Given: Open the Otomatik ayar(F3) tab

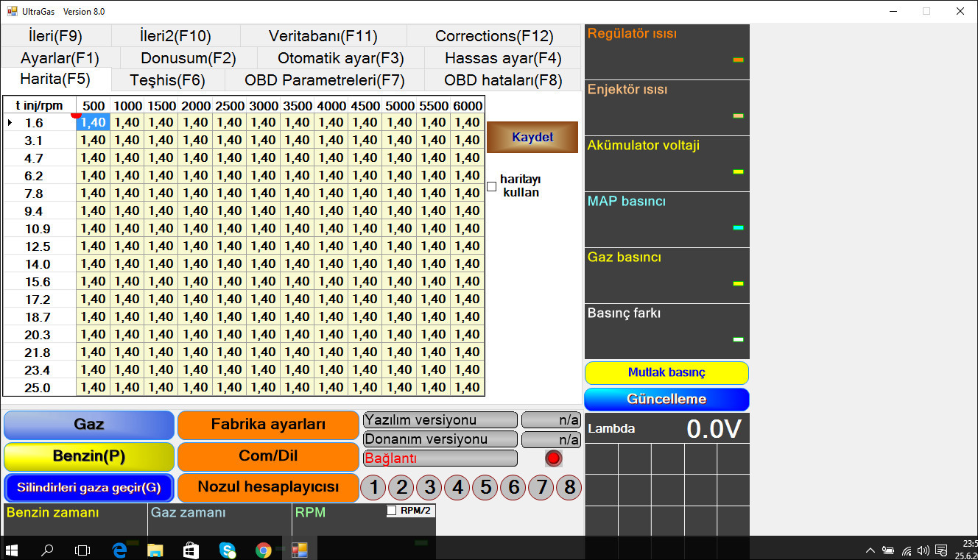Looking at the screenshot, I should [340, 58].
